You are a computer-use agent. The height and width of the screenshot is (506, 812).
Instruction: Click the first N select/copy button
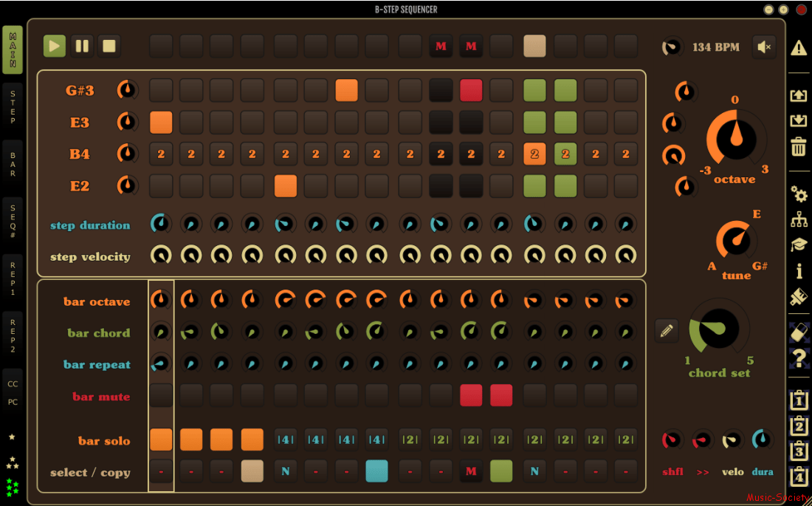pos(286,471)
